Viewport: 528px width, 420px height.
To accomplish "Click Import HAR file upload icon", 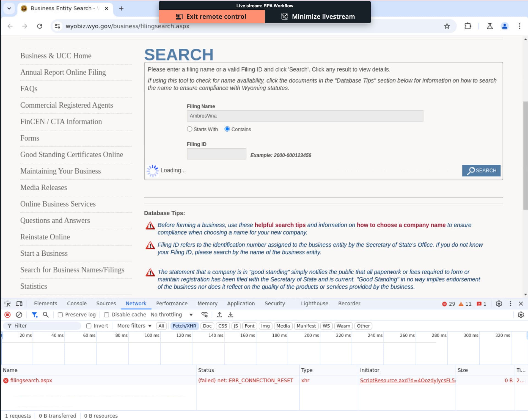I will (219, 315).
